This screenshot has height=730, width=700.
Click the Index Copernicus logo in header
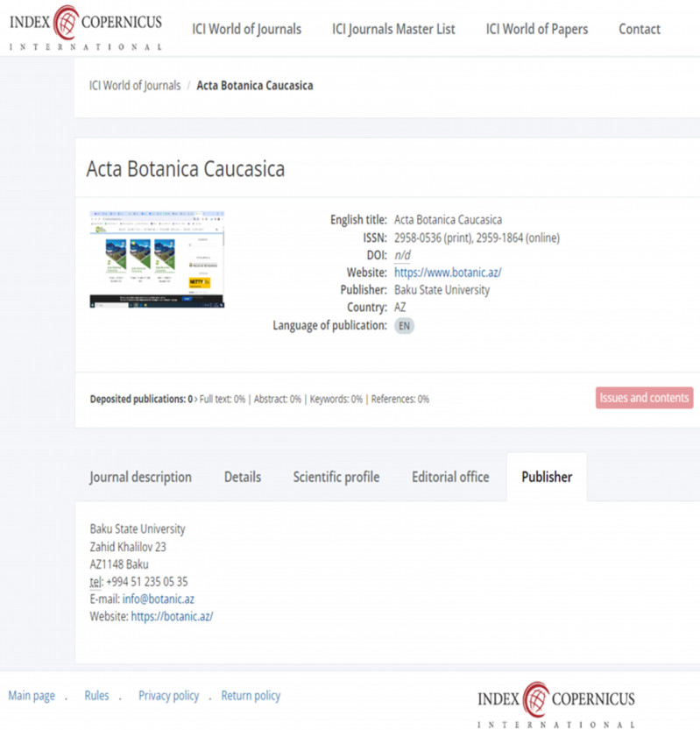click(85, 28)
